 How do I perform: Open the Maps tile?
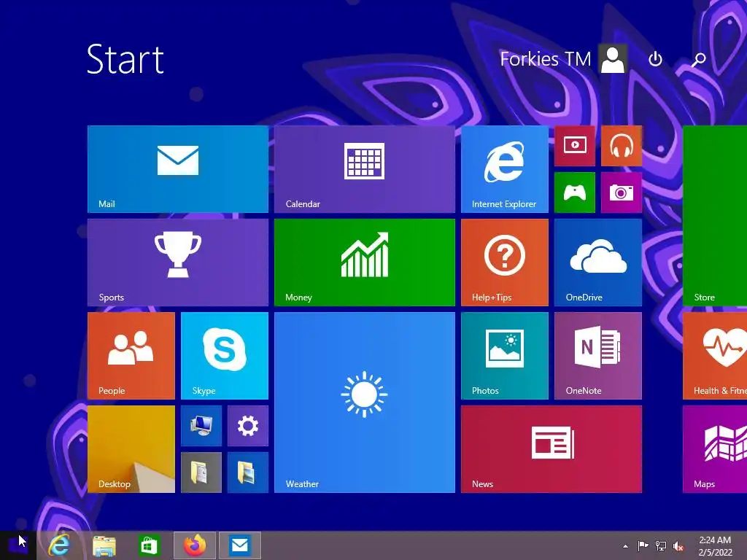tap(715, 449)
